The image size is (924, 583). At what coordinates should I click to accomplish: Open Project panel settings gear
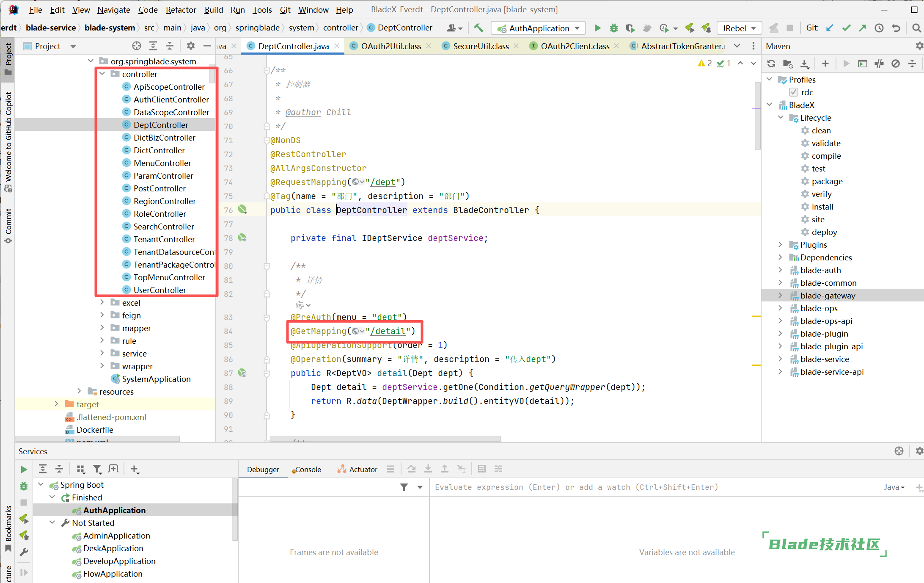click(191, 46)
